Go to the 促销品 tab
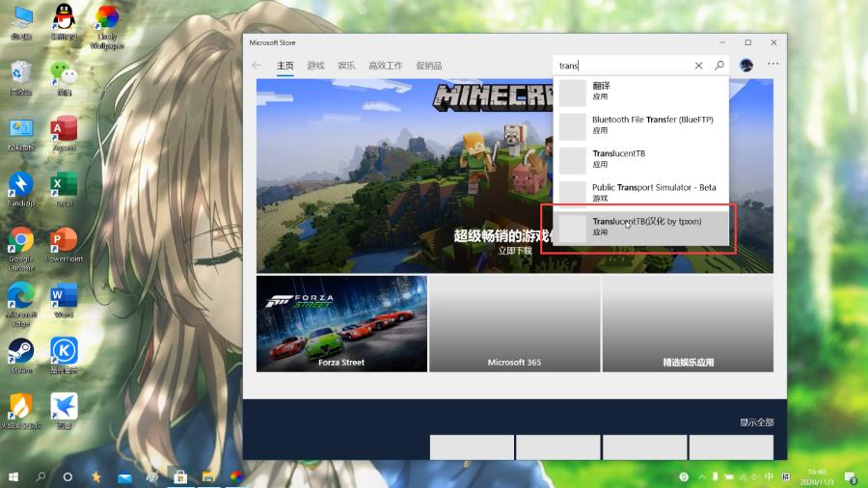 pos(429,66)
